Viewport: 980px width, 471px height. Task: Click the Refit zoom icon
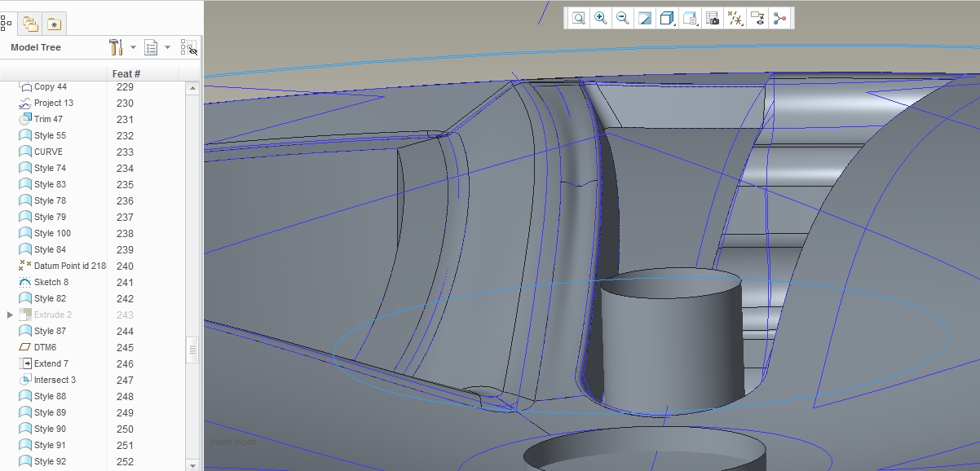tap(578, 18)
